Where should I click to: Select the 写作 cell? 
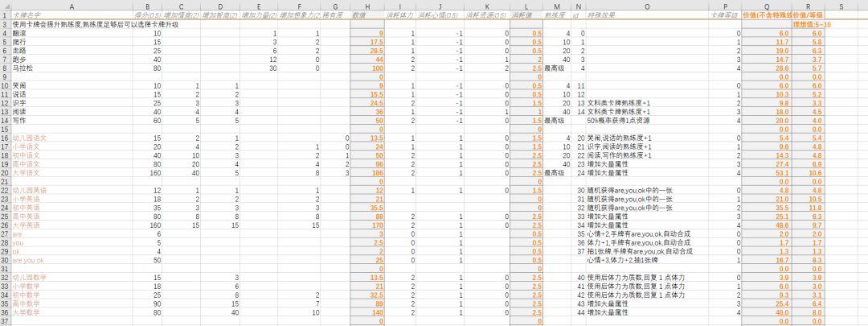[x=72, y=120]
